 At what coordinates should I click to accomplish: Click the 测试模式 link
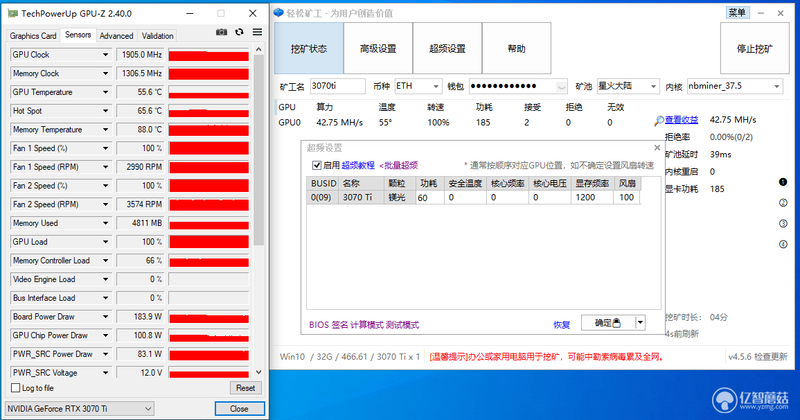(x=402, y=325)
